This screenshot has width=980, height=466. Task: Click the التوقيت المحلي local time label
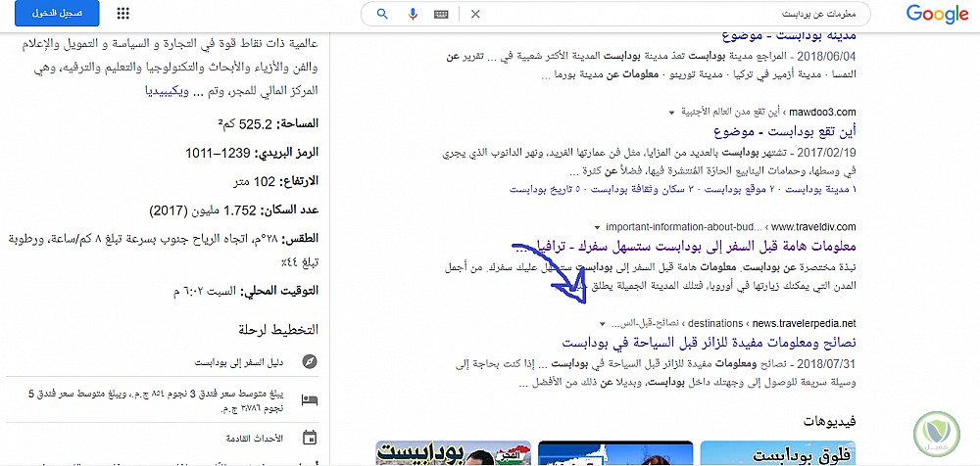[x=280, y=291]
